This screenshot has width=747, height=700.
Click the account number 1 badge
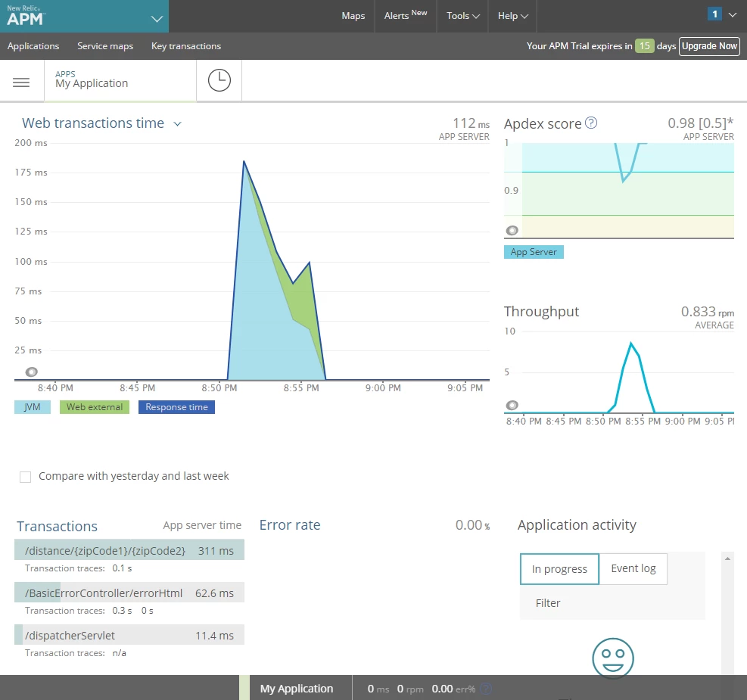[x=714, y=14]
